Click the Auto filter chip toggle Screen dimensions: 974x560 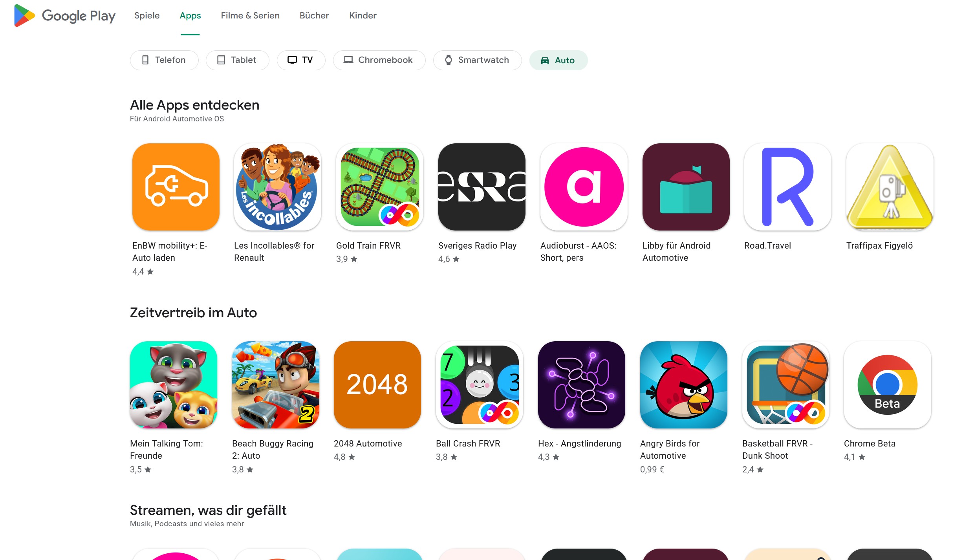(x=558, y=60)
